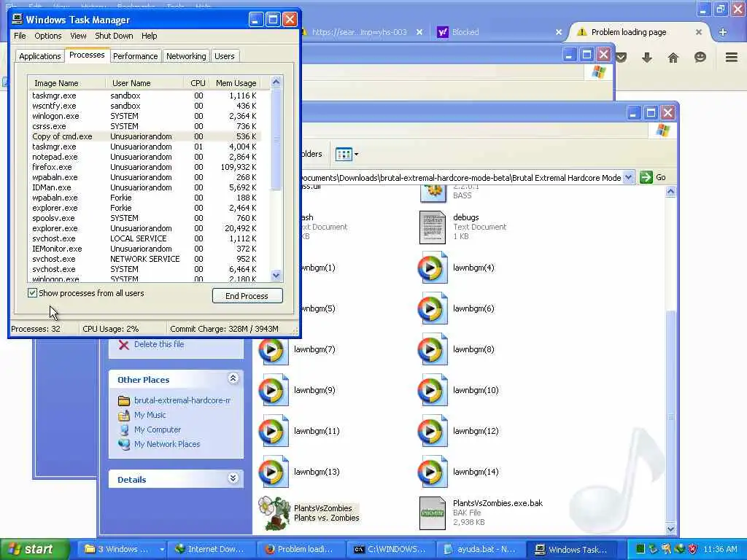Click the Firefox home icon
This screenshot has height=560, width=747.
pyautogui.click(x=673, y=58)
